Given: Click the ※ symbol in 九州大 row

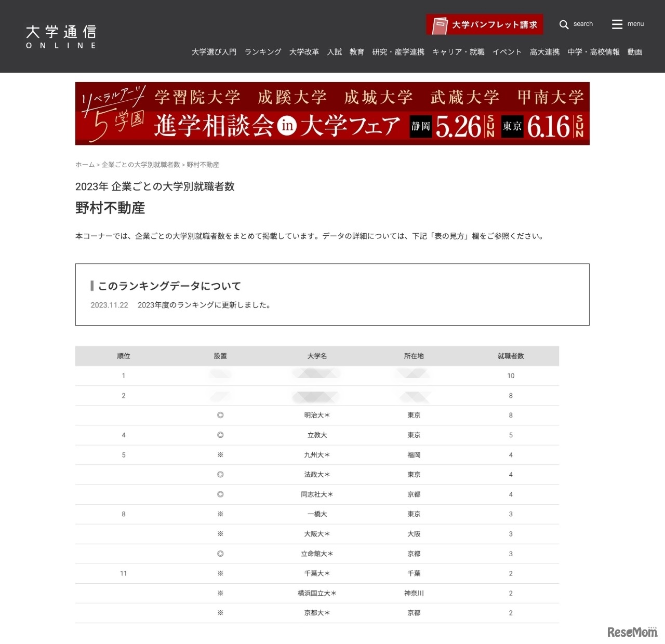Looking at the screenshot, I should point(220,455).
